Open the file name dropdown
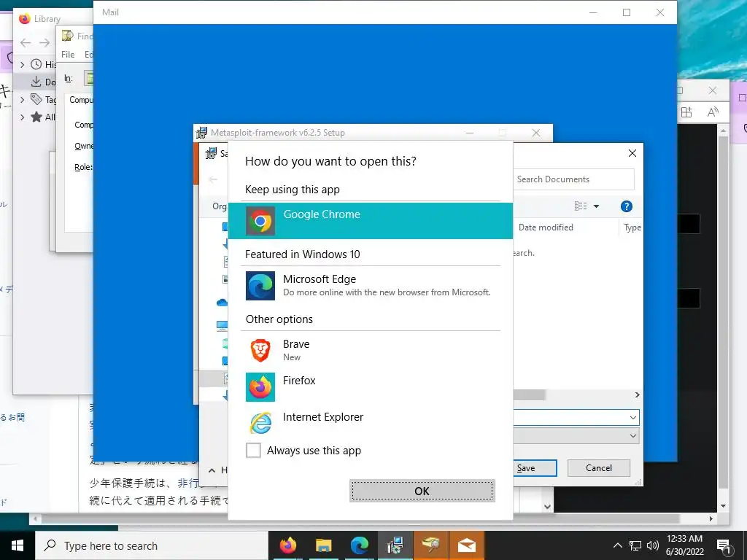This screenshot has height=560, width=747. pos(632,418)
